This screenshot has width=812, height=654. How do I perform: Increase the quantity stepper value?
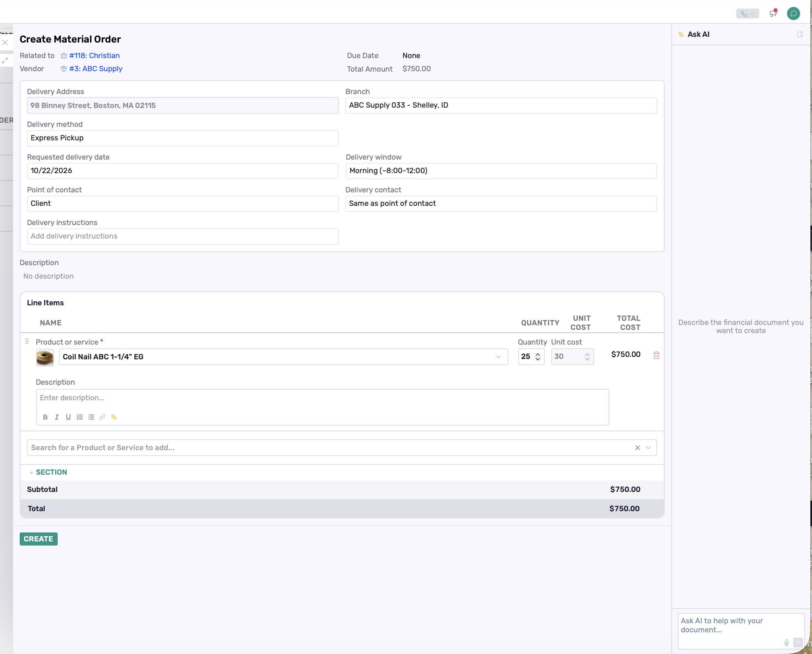tap(538, 354)
